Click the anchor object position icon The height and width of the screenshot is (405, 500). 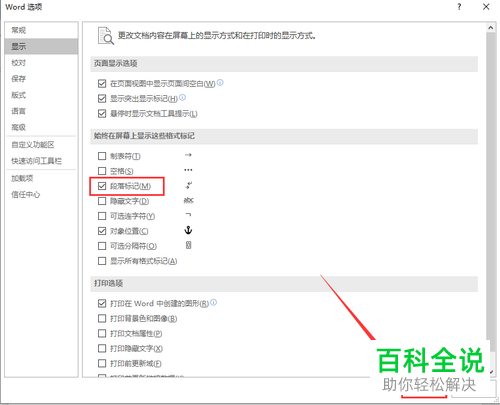point(188,230)
